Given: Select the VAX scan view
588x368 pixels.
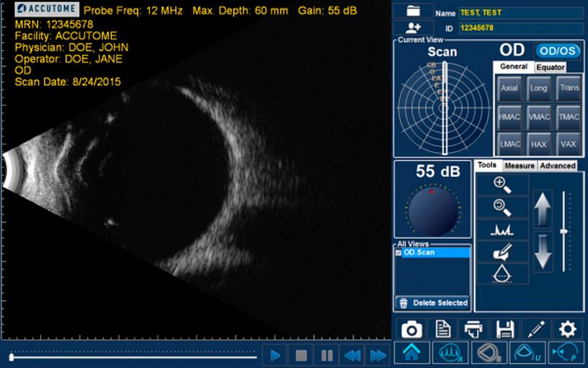Looking at the screenshot, I should pos(569,144).
